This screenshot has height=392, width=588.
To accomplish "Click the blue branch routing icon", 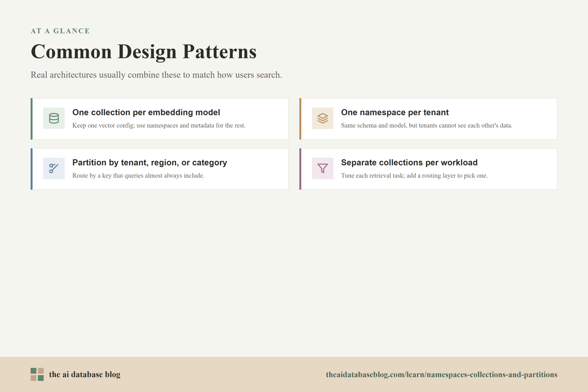I will pos(54,168).
